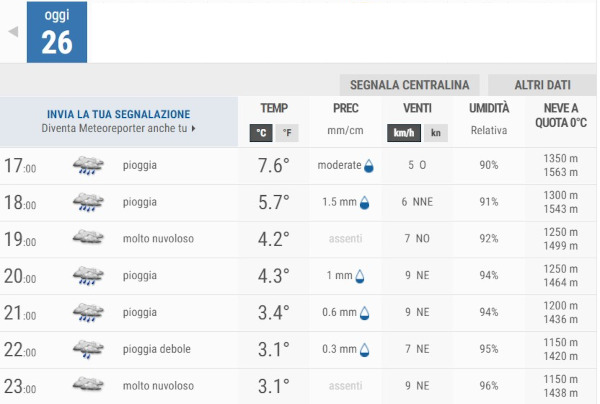600x404 pixels.
Task: Click the cloudy icon at 19:00
Action: click(x=88, y=239)
